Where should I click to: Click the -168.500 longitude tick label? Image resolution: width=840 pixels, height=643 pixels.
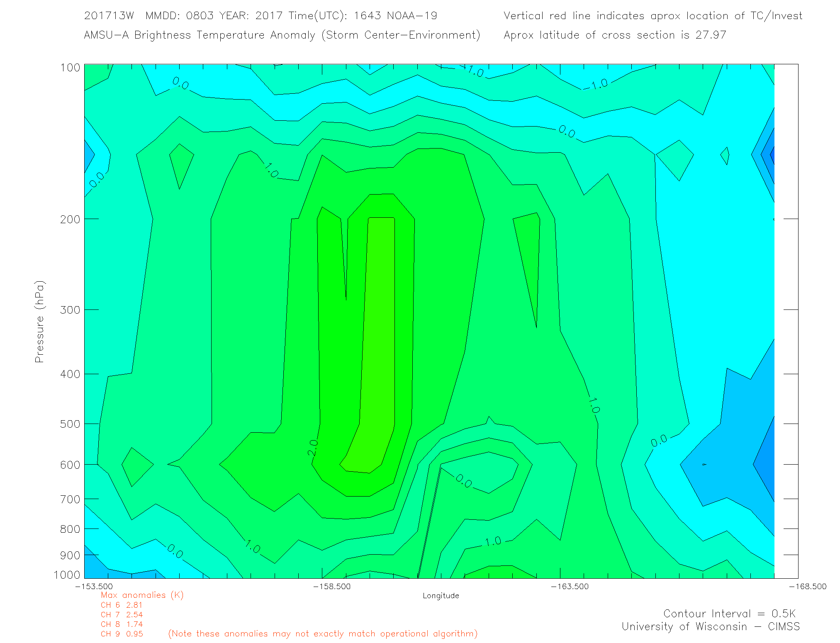(807, 587)
